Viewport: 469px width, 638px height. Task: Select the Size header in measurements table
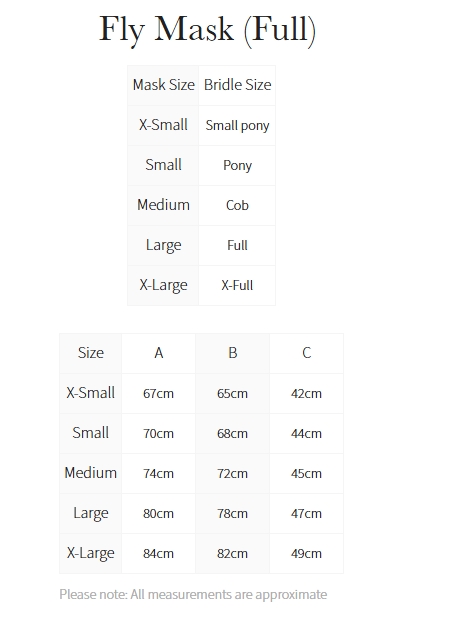click(91, 353)
